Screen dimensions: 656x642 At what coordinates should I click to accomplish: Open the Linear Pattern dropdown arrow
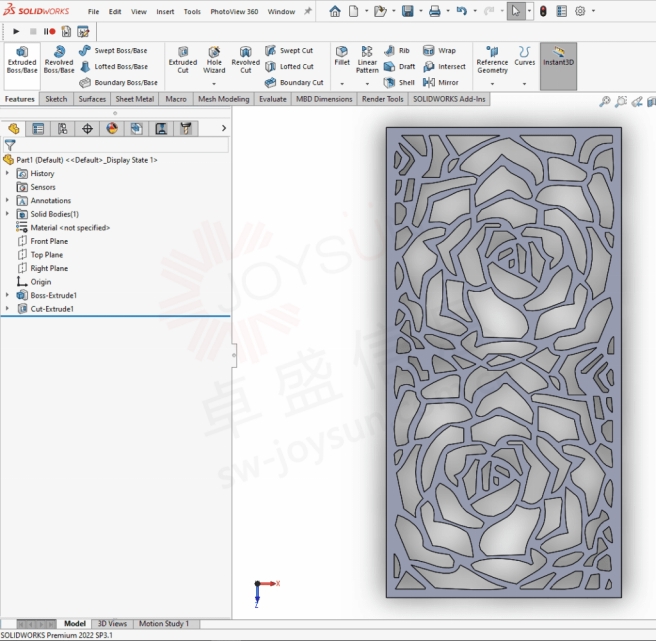click(367, 84)
